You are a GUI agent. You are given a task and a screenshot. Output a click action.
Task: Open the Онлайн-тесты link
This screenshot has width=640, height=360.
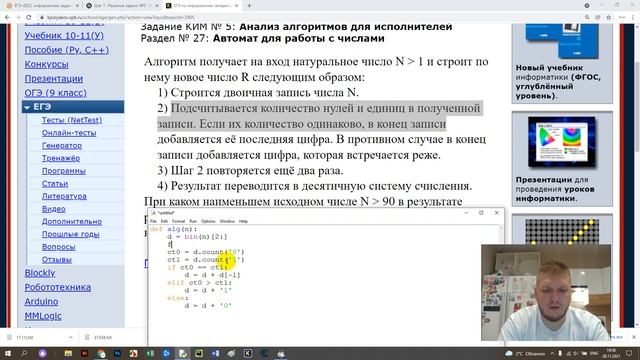pyautogui.click(x=69, y=133)
